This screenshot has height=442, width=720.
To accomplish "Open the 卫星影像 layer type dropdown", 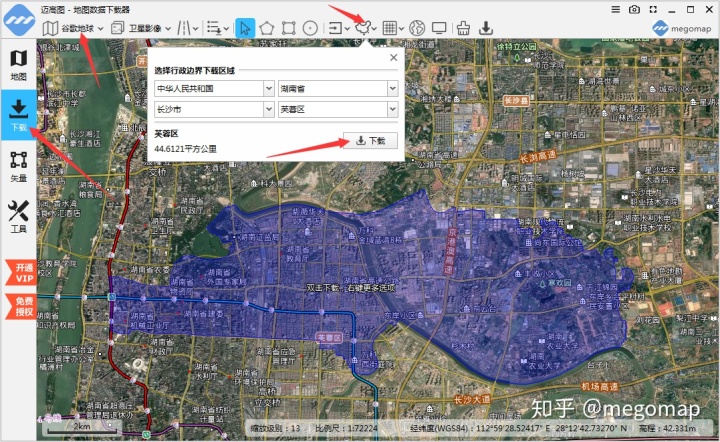I will click(x=141, y=28).
